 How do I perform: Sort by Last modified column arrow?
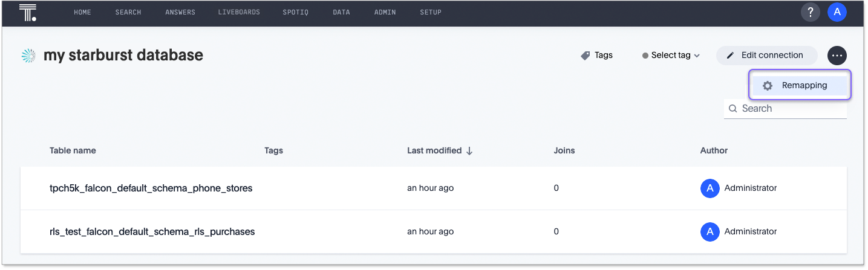pyautogui.click(x=469, y=151)
